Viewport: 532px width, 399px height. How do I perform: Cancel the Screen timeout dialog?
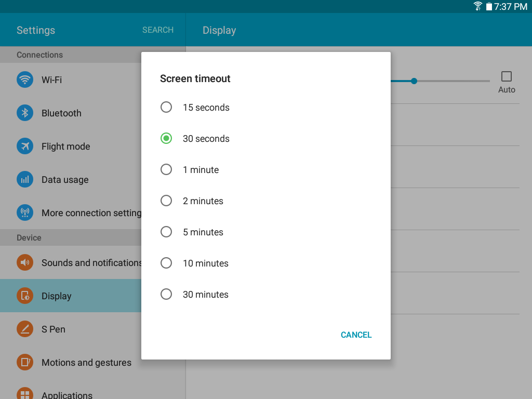[356, 335]
